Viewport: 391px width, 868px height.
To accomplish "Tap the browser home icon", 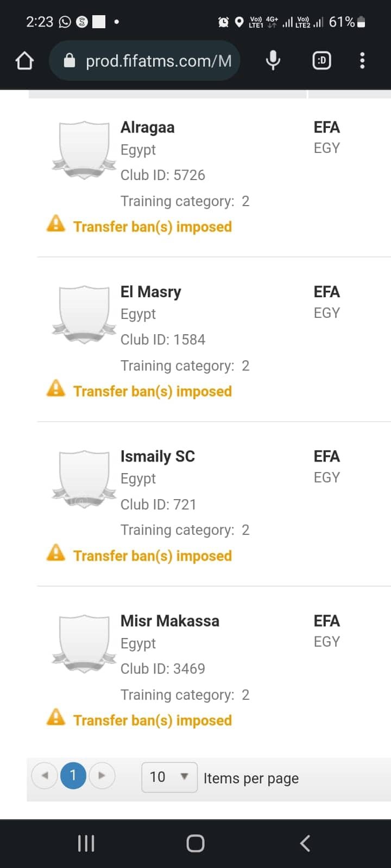I will pos(24,61).
